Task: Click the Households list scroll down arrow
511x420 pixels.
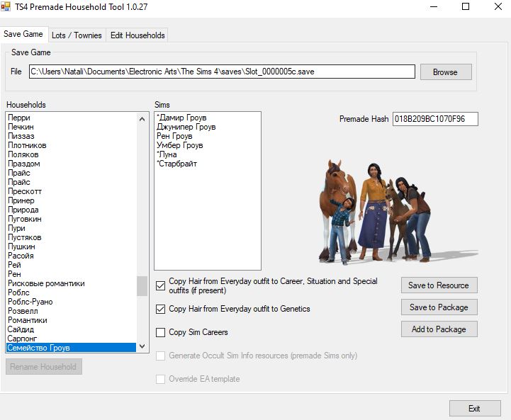Action: [142, 346]
